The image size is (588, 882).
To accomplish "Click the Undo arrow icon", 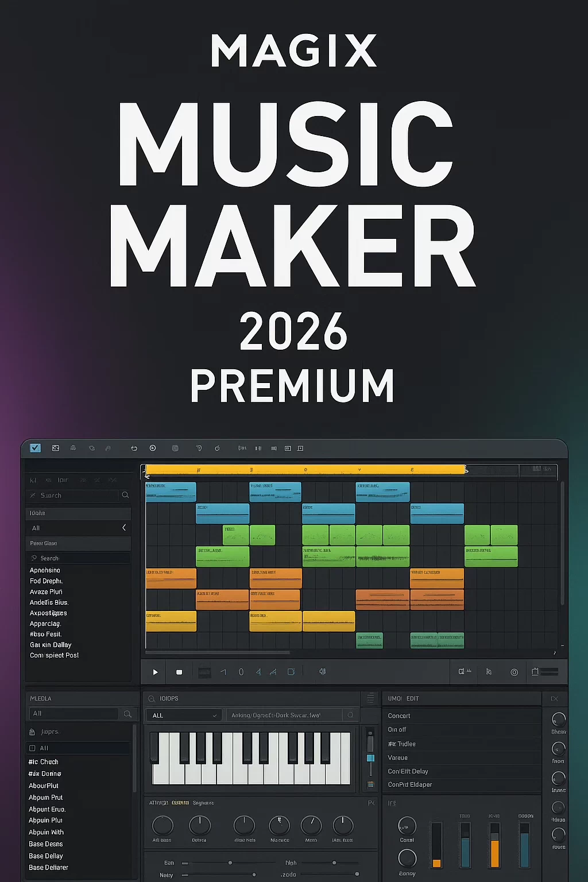I will tap(134, 448).
